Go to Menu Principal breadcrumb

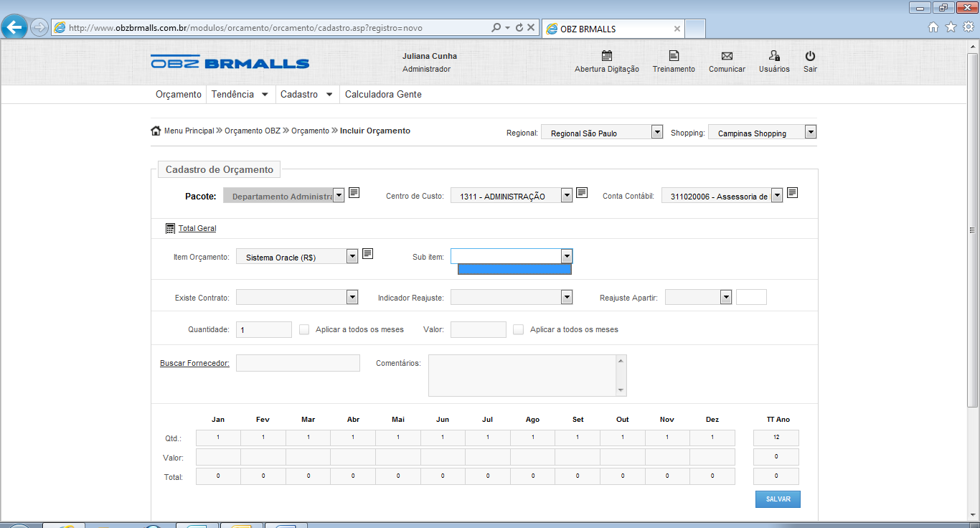click(189, 131)
